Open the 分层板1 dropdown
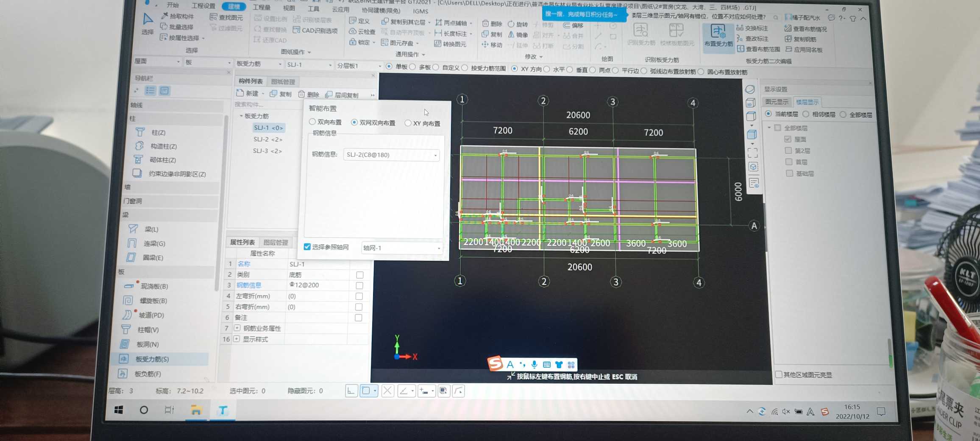 [359, 66]
